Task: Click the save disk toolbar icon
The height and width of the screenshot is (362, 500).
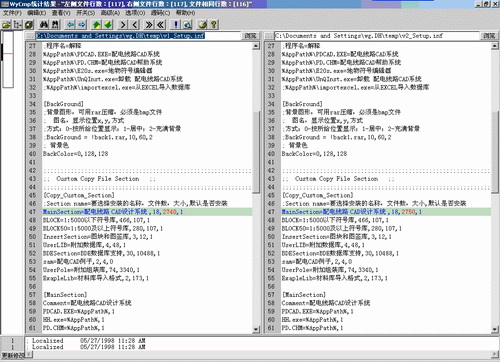Action: (29, 25)
